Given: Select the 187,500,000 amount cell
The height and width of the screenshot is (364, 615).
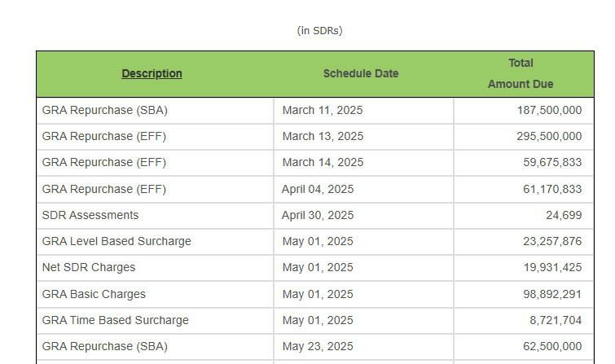Looking at the screenshot, I should (549, 110).
